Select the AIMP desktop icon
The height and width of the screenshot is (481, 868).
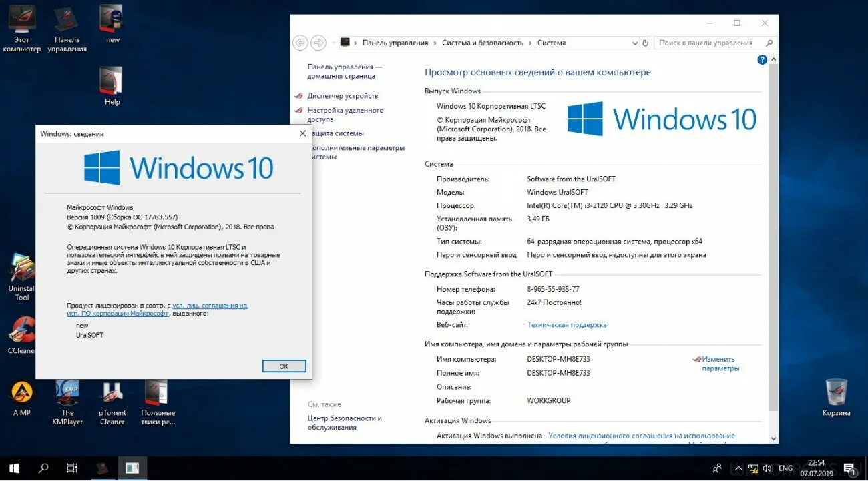pyautogui.click(x=21, y=398)
